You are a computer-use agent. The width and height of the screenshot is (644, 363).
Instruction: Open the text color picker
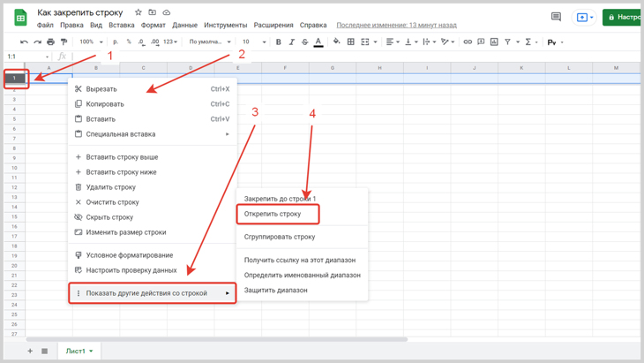pyautogui.click(x=318, y=42)
